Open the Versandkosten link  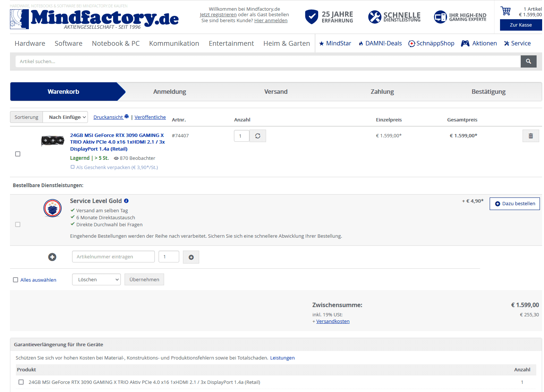(333, 321)
